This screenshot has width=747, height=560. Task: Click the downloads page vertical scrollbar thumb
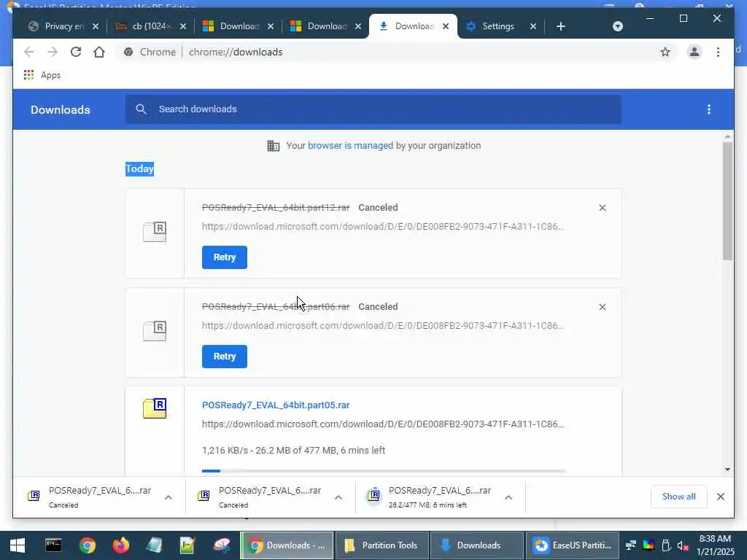click(x=727, y=201)
